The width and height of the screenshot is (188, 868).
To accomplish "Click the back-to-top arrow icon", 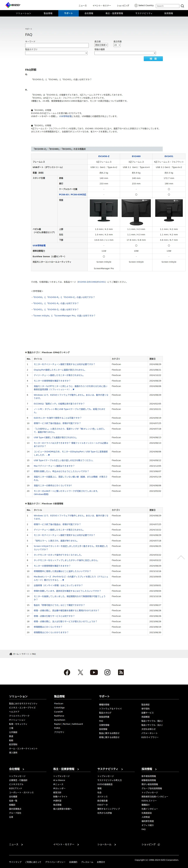I will click(x=181, y=557).
